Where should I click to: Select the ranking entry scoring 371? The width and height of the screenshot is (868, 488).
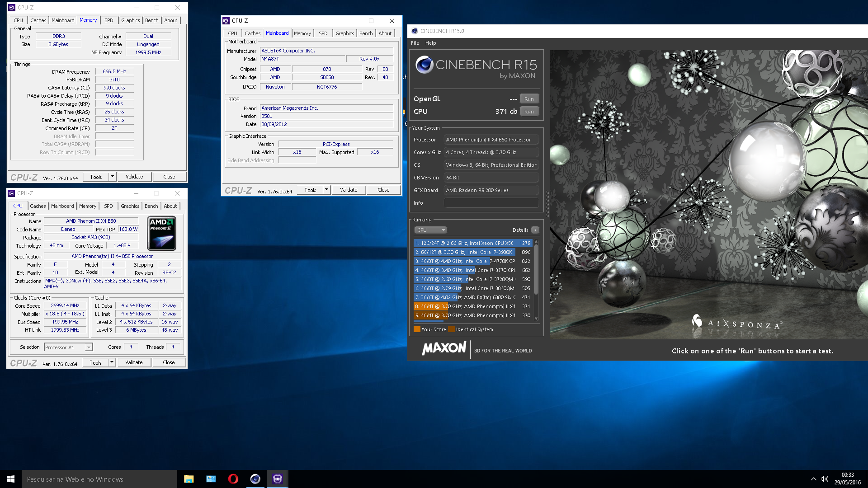click(x=473, y=306)
